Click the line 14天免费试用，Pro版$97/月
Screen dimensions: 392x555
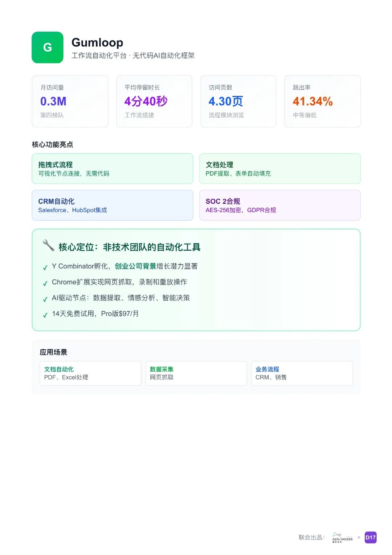[95, 313]
